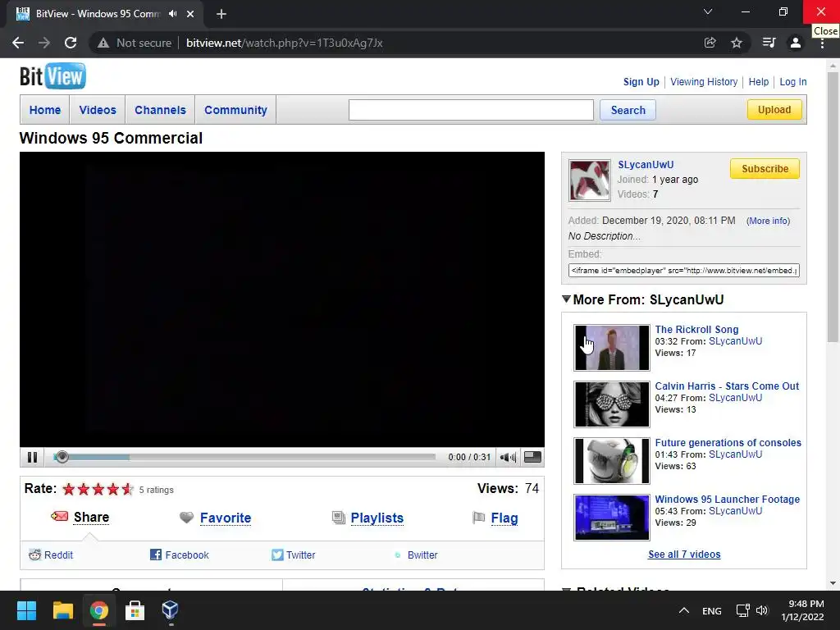Open the Playlists option
The height and width of the screenshot is (630, 840).
pyautogui.click(x=377, y=518)
